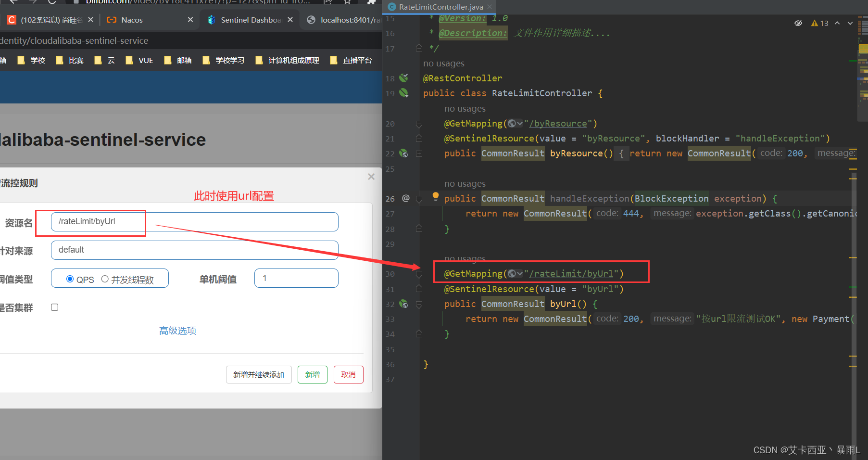Screen dimensions: 868x460
Task: Open the 邮箱 bookmark folder
Action: click(178, 60)
